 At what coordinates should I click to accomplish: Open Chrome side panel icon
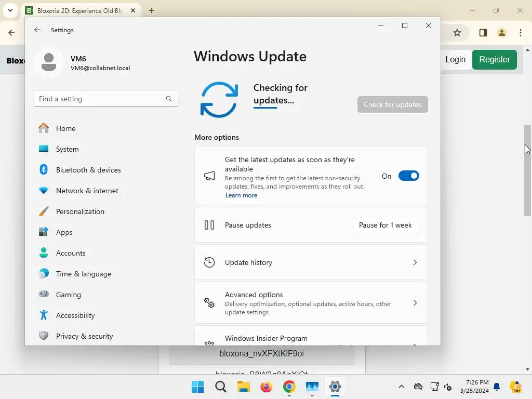pos(483,33)
